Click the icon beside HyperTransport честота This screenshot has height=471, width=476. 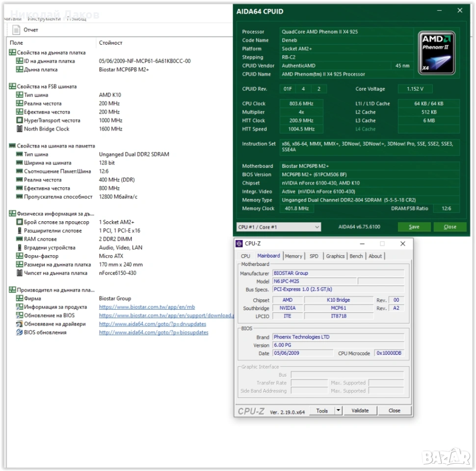20,120
